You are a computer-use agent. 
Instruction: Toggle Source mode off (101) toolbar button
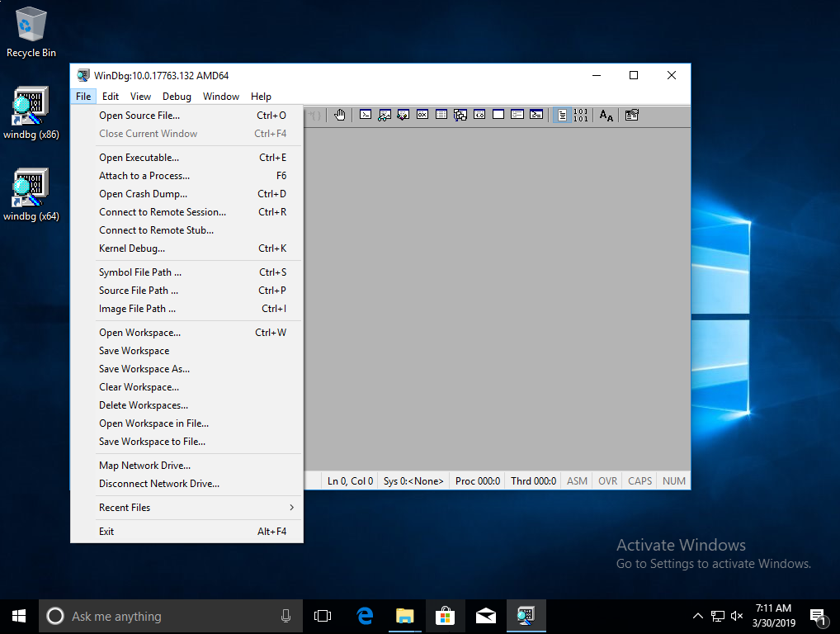tap(580, 116)
